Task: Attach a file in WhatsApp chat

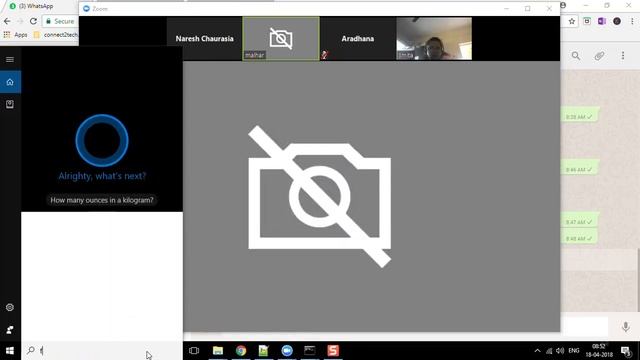Action: (x=599, y=56)
